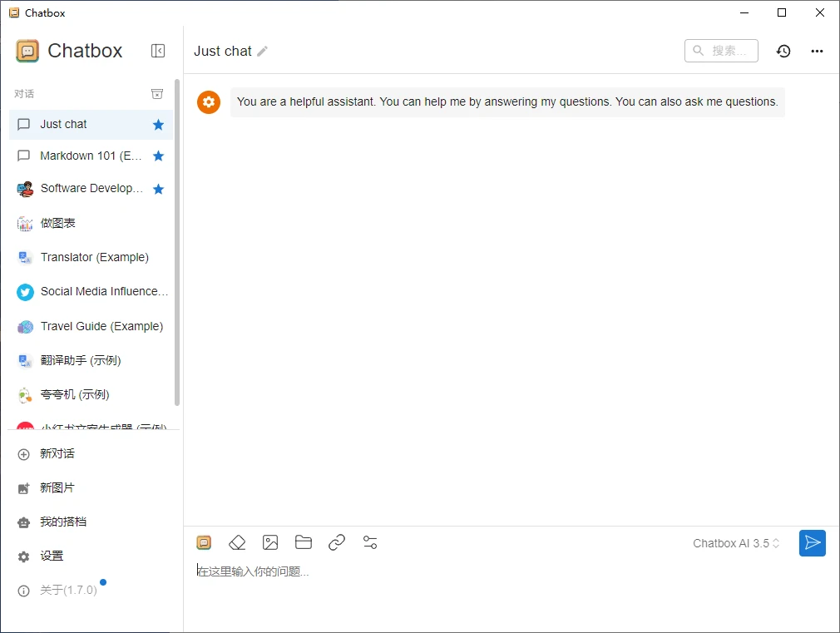Open Social Media Influencer conversation

coord(91,292)
